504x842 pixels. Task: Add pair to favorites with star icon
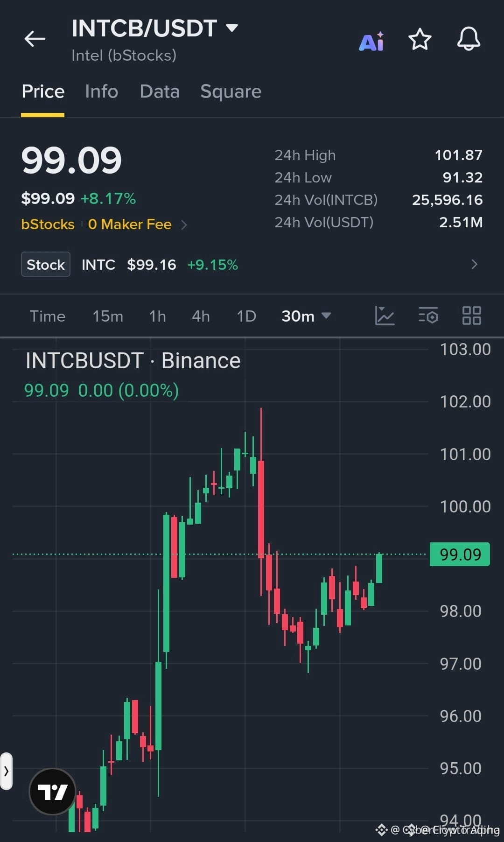pyautogui.click(x=420, y=39)
